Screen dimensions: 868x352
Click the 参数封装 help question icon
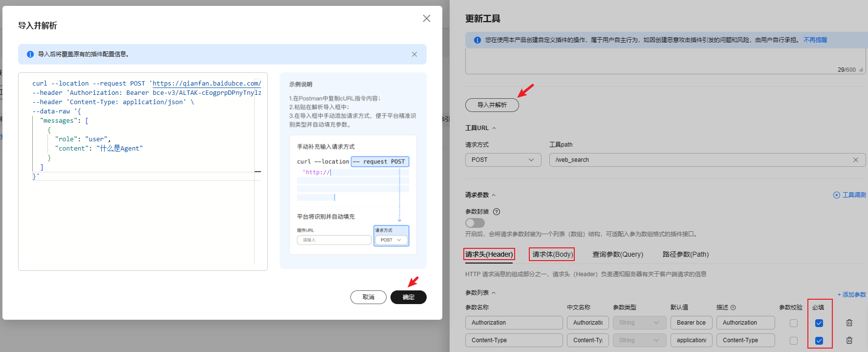(x=497, y=212)
